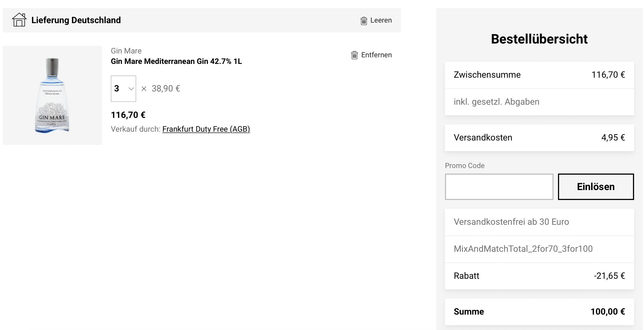Redeem promo code with Einlösen button
Viewport: 644px width, 330px height.
[596, 187]
